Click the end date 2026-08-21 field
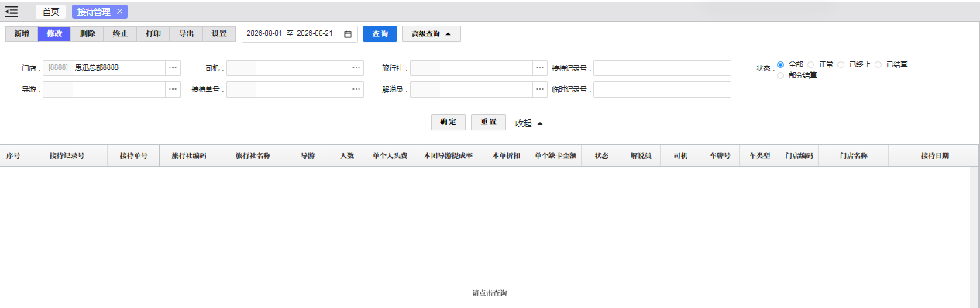The width and height of the screenshot is (980, 308). (x=315, y=34)
